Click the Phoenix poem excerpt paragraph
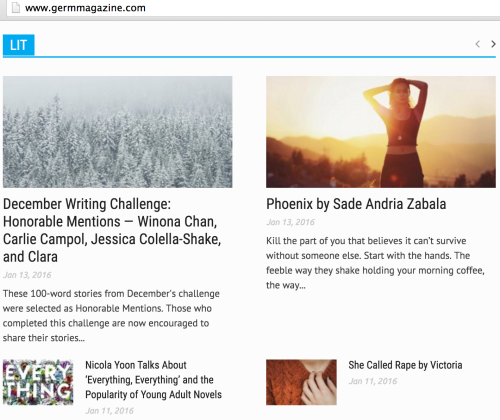Screen dimensions: 500x420 pyautogui.click(x=375, y=263)
